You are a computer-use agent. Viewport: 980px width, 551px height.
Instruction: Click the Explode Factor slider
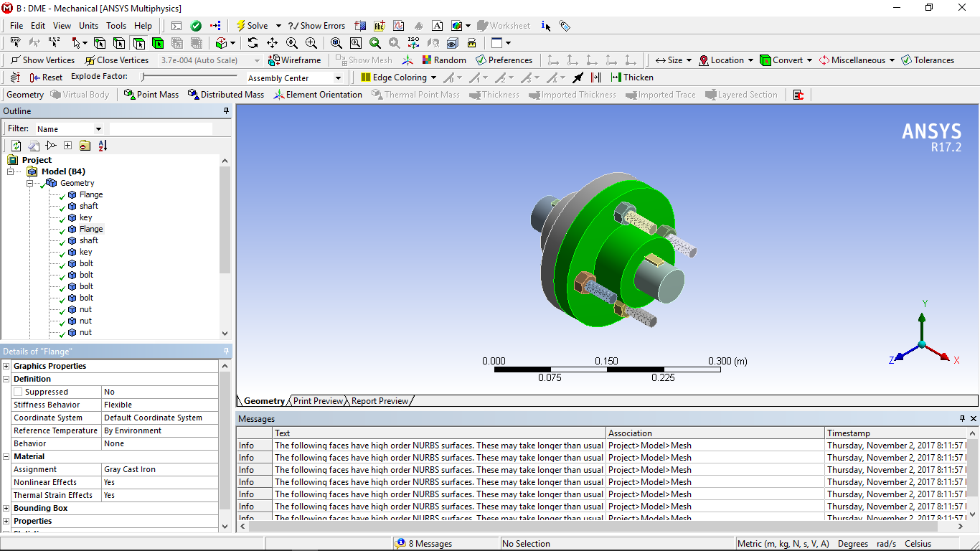[x=189, y=77]
